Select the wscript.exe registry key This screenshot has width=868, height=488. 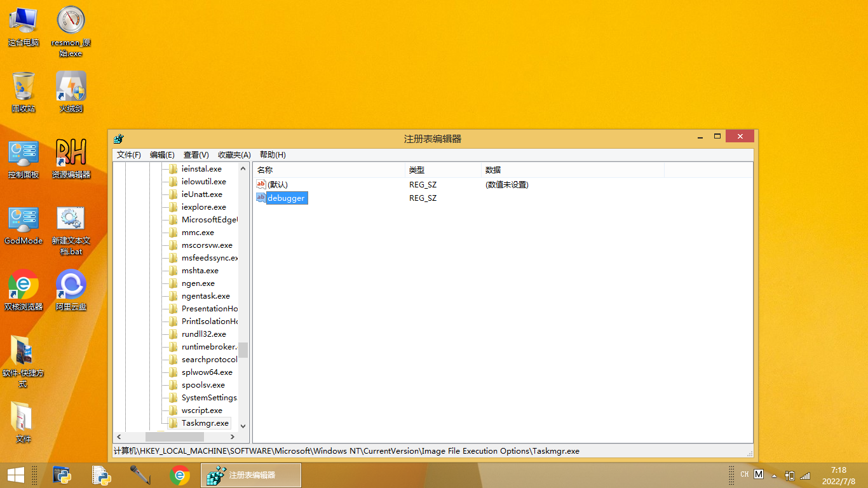coord(201,410)
